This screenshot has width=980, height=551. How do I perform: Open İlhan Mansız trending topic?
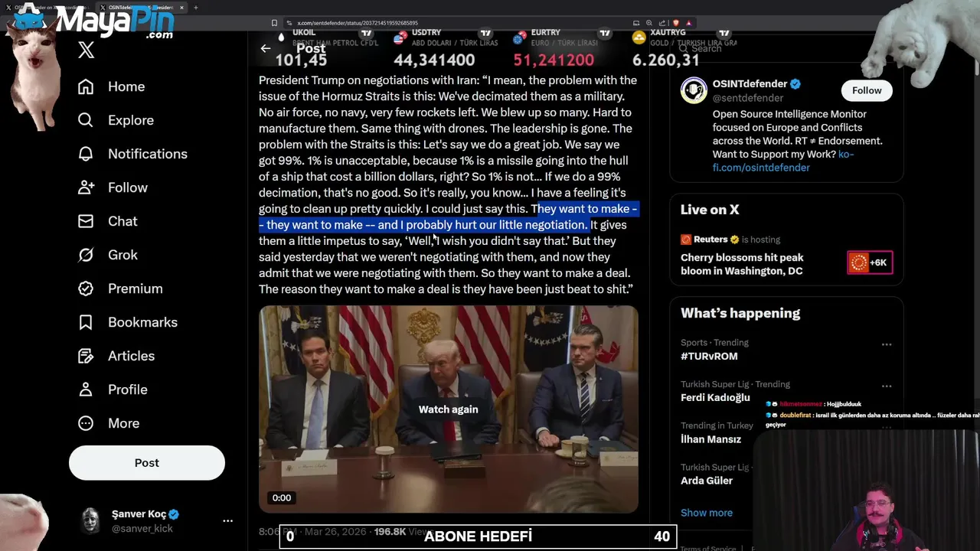[710, 439]
